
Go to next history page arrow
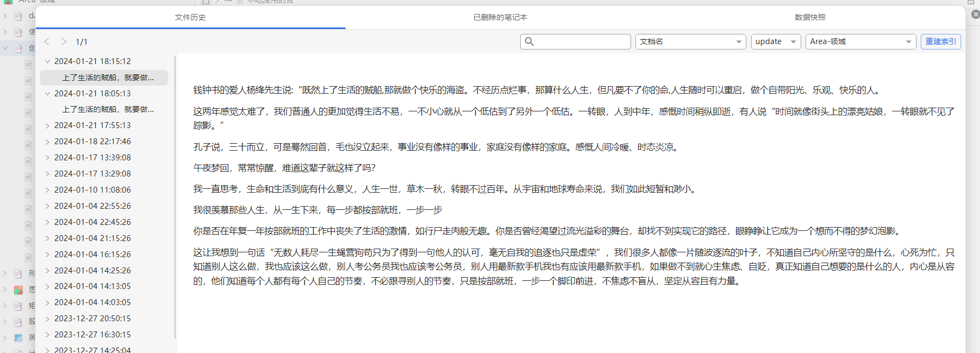64,41
